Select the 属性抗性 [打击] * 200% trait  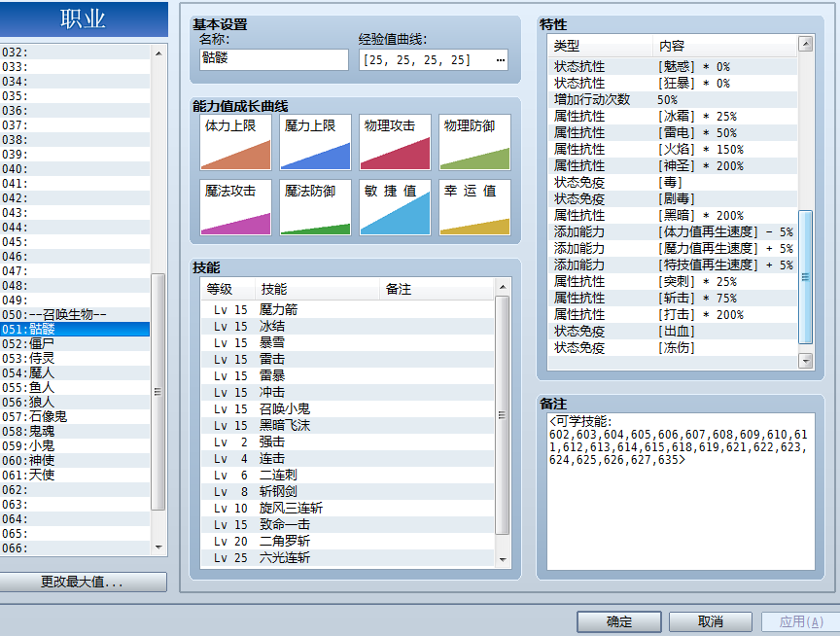673,314
